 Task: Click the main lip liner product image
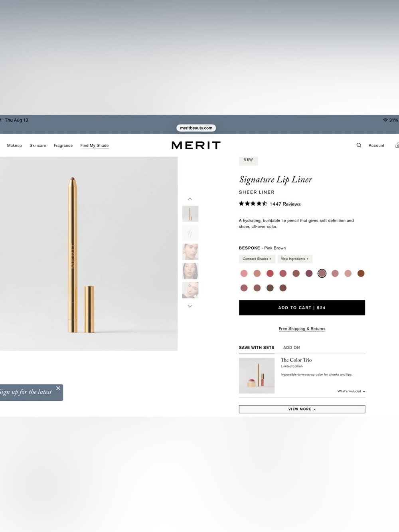(89, 254)
